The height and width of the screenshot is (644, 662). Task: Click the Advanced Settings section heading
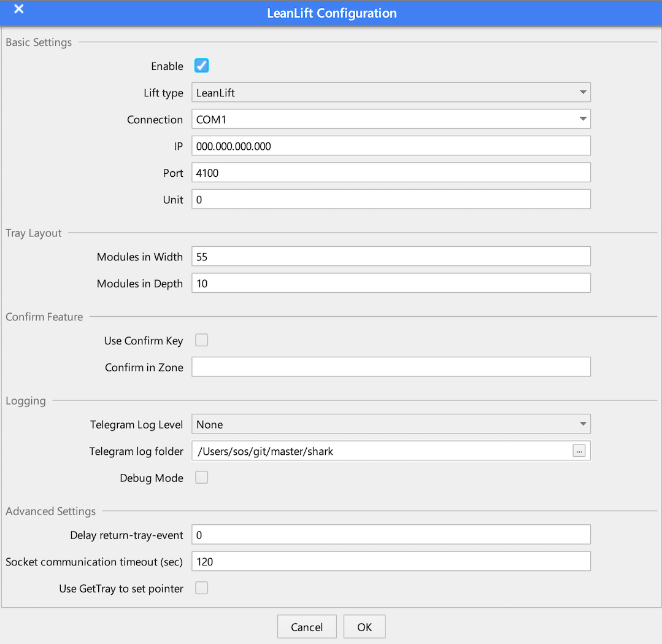51,511
